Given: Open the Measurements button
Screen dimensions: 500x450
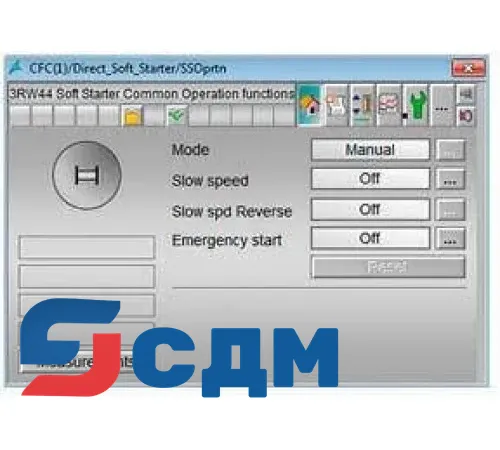Looking at the screenshot, I should (87, 362).
